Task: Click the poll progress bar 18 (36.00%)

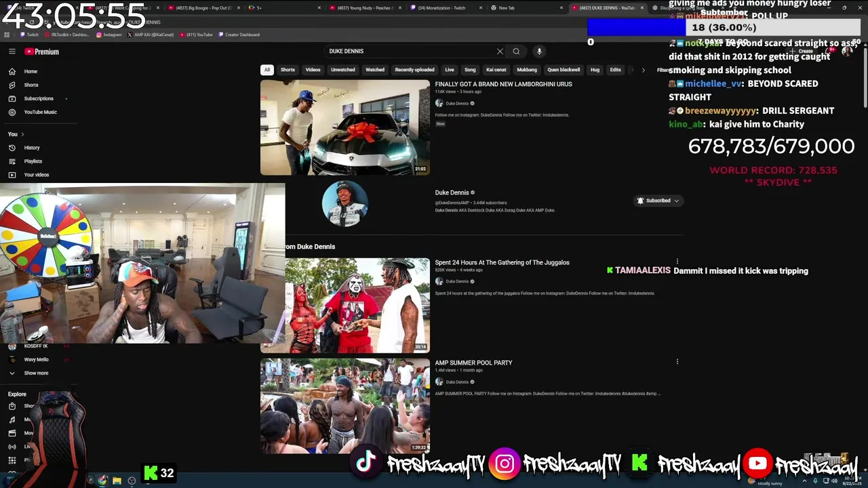Action: [x=724, y=28]
